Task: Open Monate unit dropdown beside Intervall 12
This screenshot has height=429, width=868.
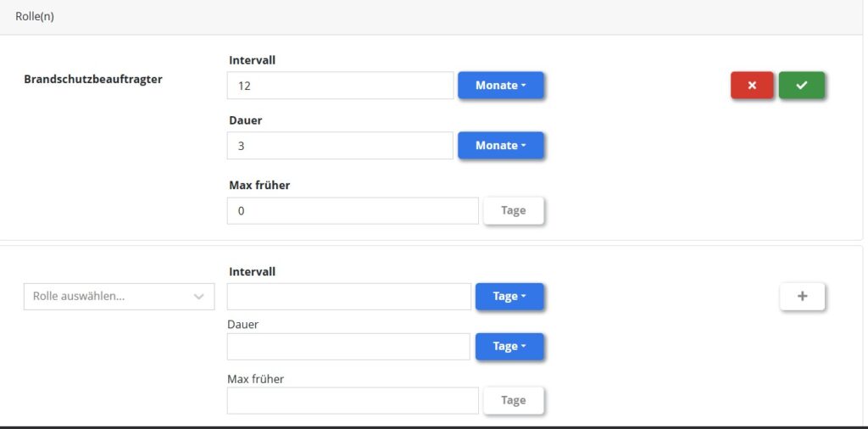Action: coord(500,86)
